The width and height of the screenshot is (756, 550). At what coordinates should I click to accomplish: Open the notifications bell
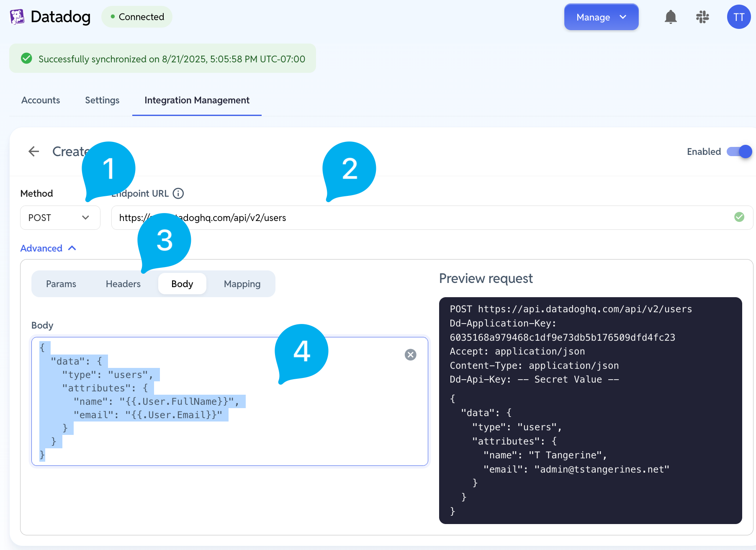coord(671,17)
